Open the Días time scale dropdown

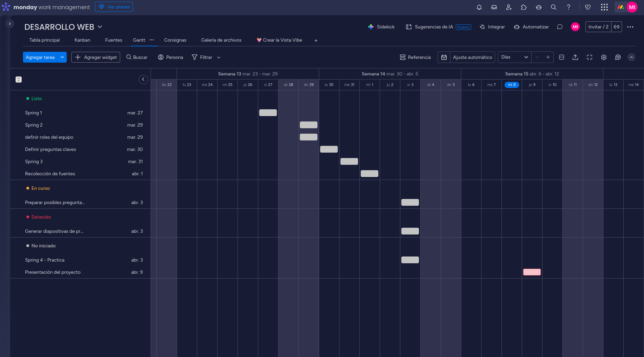(x=515, y=57)
